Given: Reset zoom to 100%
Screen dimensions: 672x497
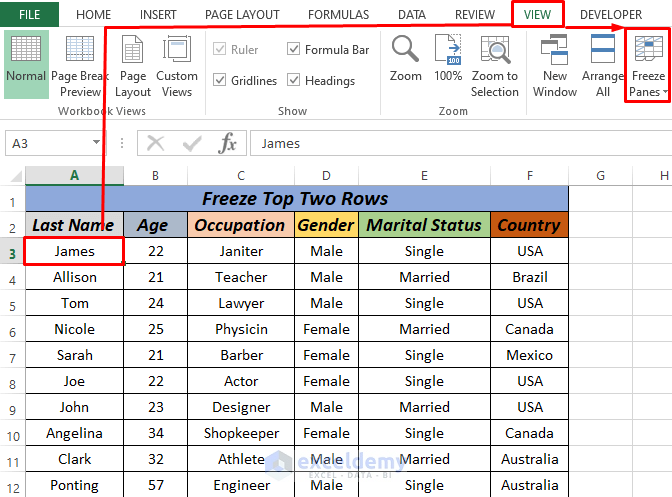Looking at the screenshot, I should [448, 58].
